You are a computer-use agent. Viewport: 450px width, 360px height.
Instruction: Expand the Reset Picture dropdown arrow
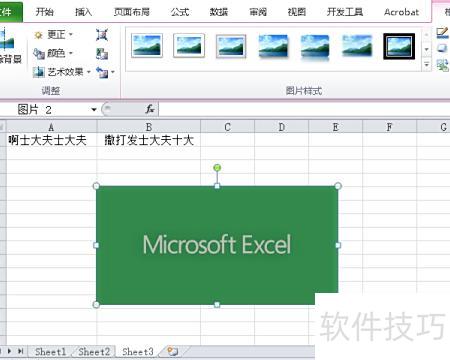[113, 72]
